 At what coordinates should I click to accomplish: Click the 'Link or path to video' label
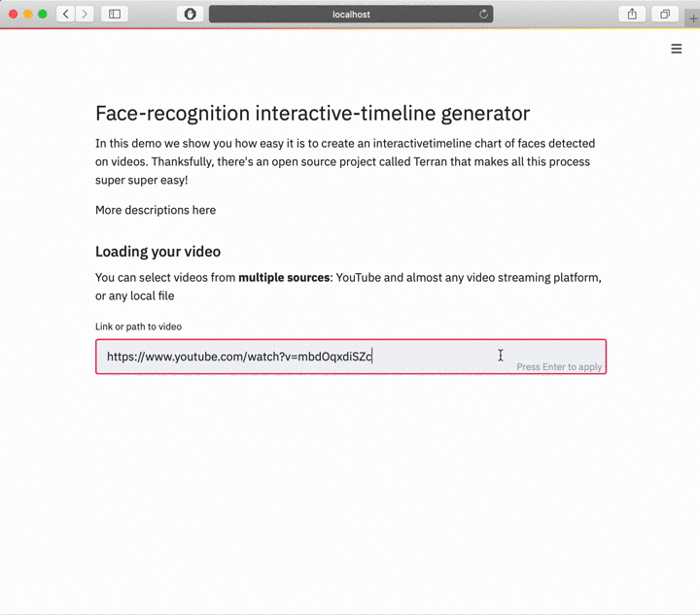click(x=138, y=326)
